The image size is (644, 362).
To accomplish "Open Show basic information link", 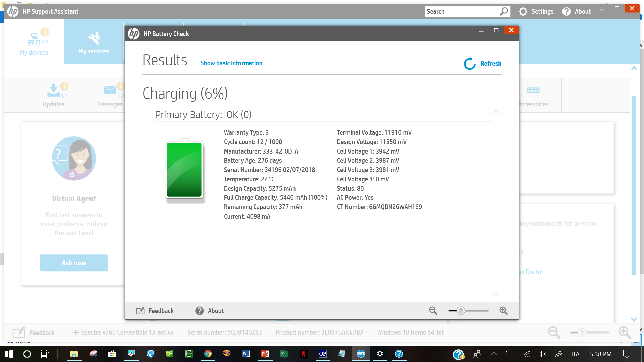I will tap(231, 63).
